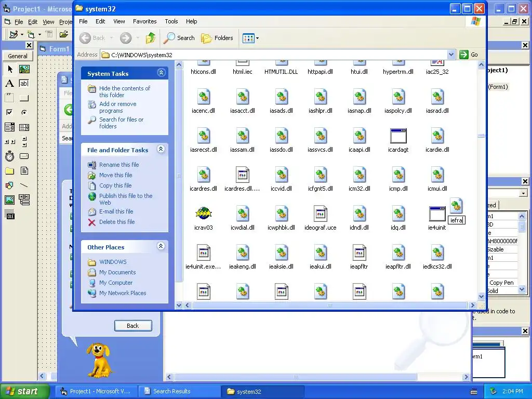Go up one folder level in Explorer
The image size is (532, 399).
[151, 38]
